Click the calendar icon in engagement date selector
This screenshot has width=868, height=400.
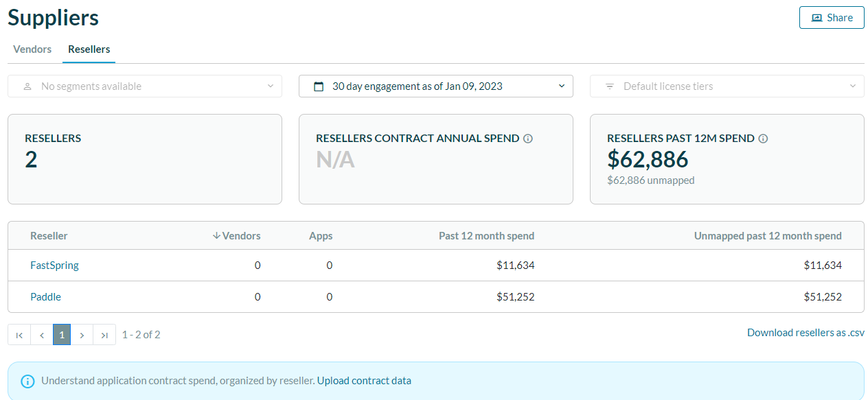point(319,86)
